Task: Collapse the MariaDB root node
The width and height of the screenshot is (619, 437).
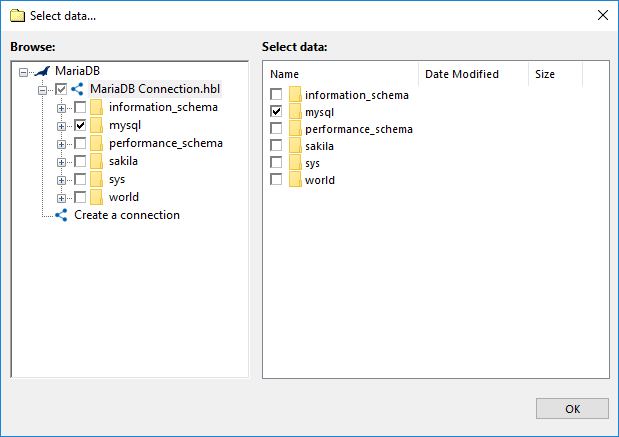Action: [24, 72]
